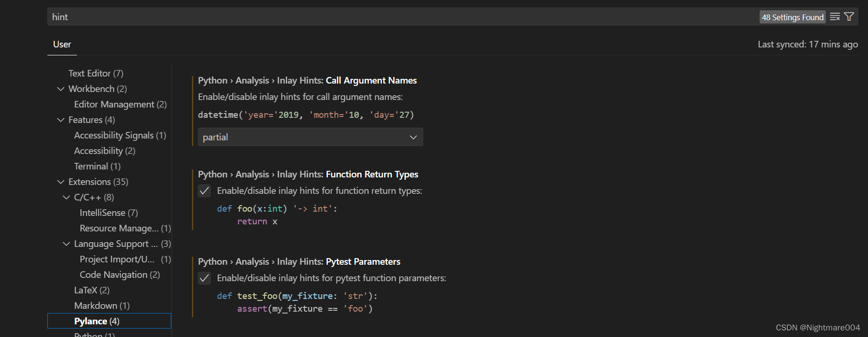Collapse the Extensions tree section

click(61, 182)
